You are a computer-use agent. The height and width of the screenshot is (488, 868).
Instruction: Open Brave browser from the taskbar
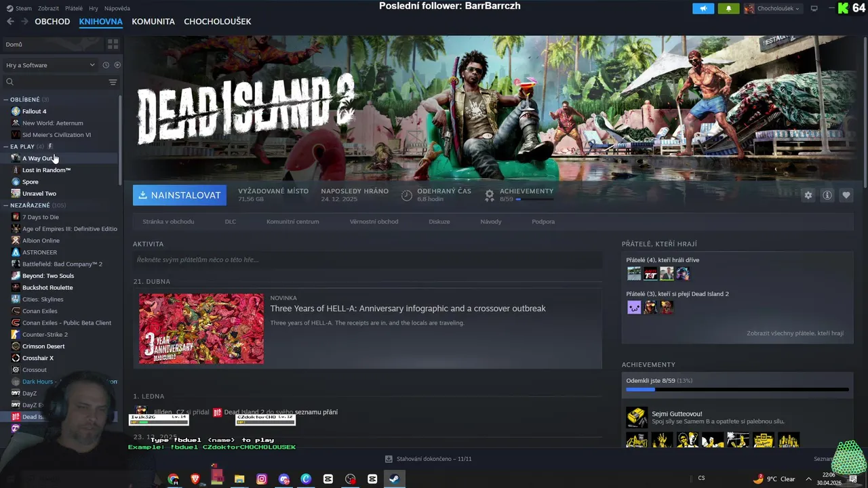tap(195, 479)
